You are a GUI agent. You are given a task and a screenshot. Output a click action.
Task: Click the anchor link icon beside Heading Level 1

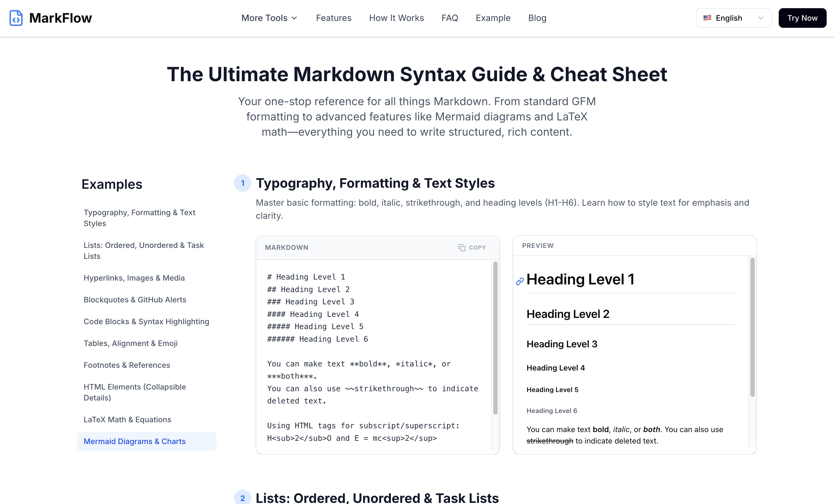(x=520, y=281)
